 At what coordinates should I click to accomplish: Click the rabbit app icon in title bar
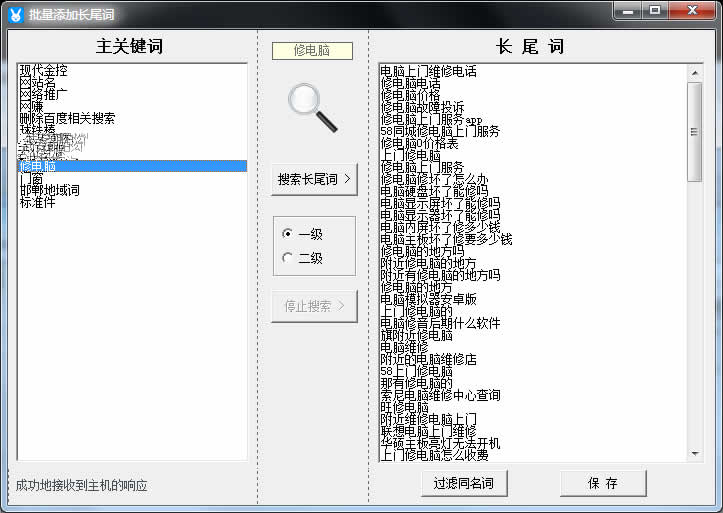(14, 11)
